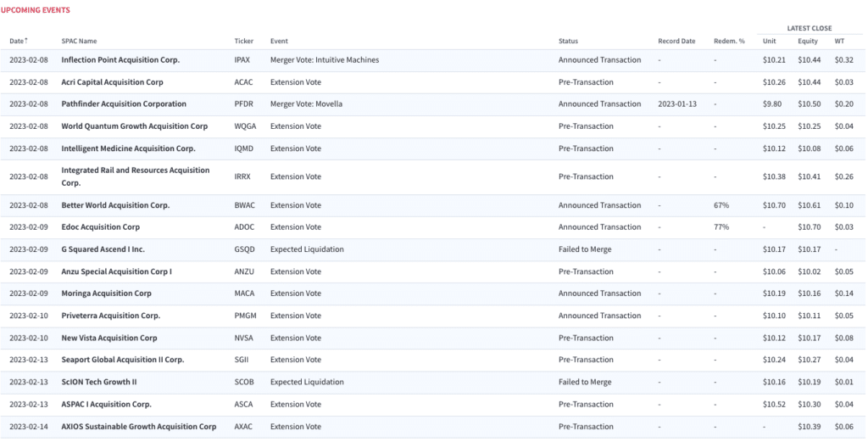Open Inflection Point Acquisition Corp. link

pos(120,60)
